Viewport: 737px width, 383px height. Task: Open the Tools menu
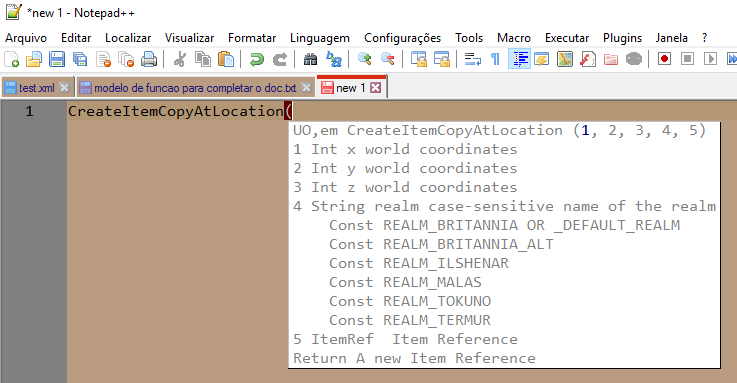469,38
